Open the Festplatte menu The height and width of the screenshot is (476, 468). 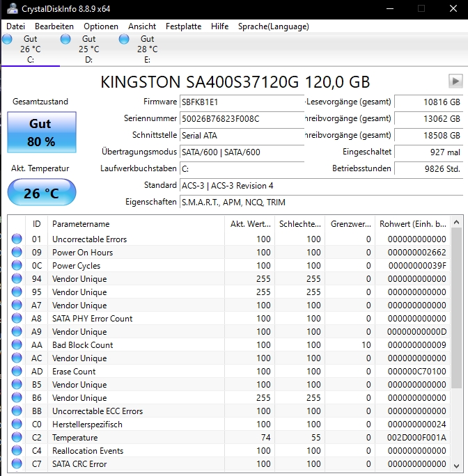(x=184, y=26)
